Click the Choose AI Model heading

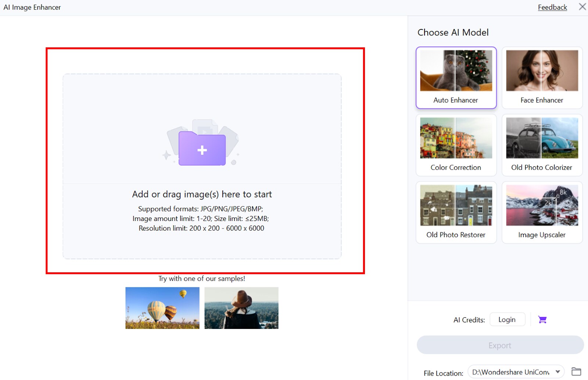(453, 32)
